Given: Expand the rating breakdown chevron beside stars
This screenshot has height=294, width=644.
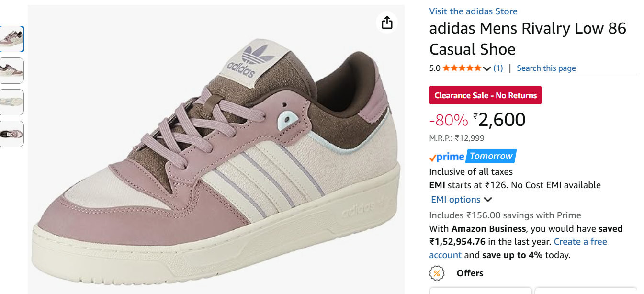Looking at the screenshot, I should (487, 68).
